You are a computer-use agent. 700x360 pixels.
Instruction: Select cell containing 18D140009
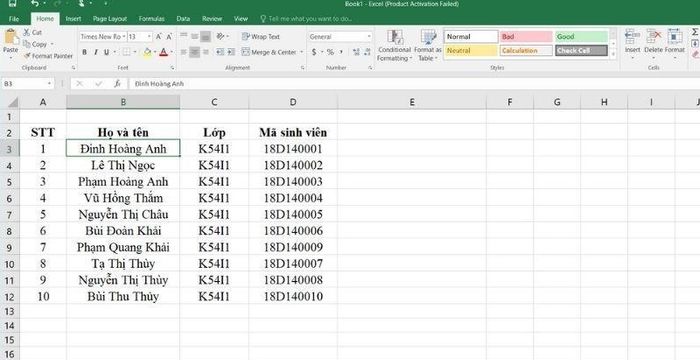293,247
